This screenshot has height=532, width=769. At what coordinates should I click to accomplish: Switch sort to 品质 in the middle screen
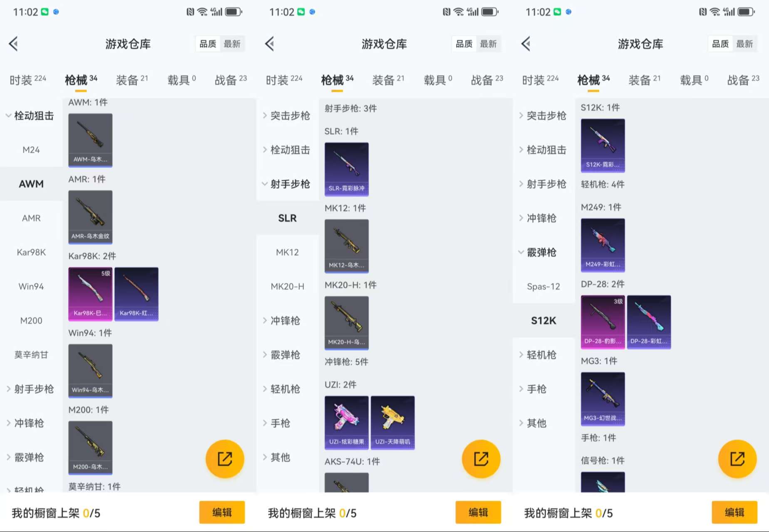pyautogui.click(x=464, y=44)
